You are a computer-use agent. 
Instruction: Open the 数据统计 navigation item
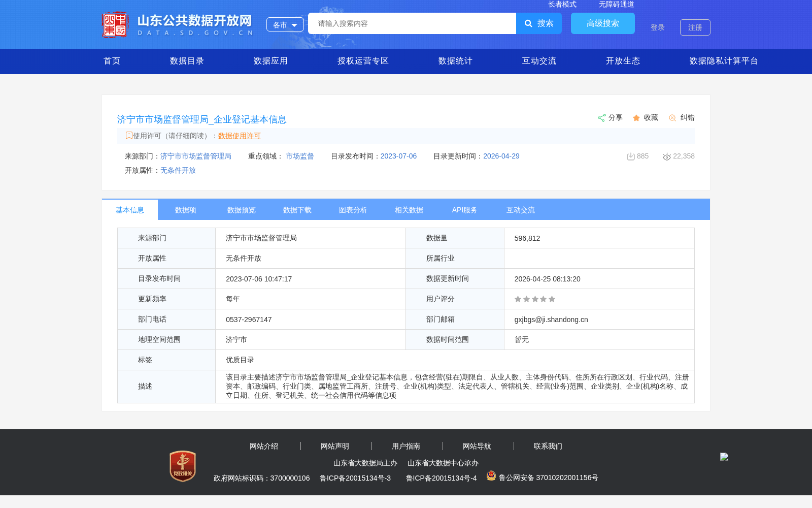pyautogui.click(x=455, y=61)
